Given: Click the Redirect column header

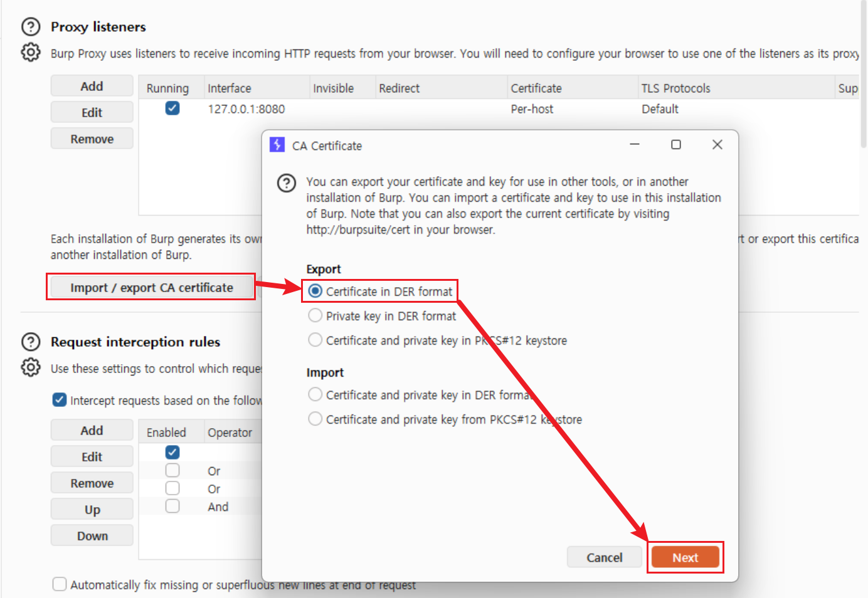Looking at the screenshot, I should pyautogui.click(x=442, y=88).
